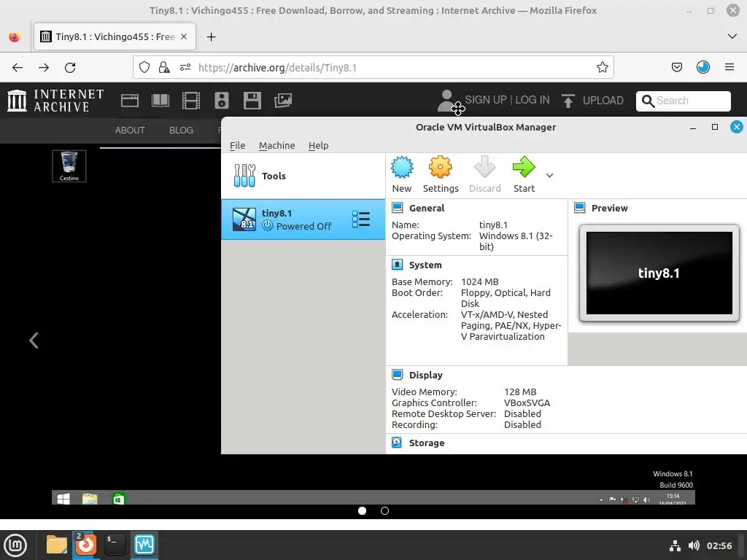Click the General section header
The width and height of the screenshot is (747, 560).
[x=426, y=208]
